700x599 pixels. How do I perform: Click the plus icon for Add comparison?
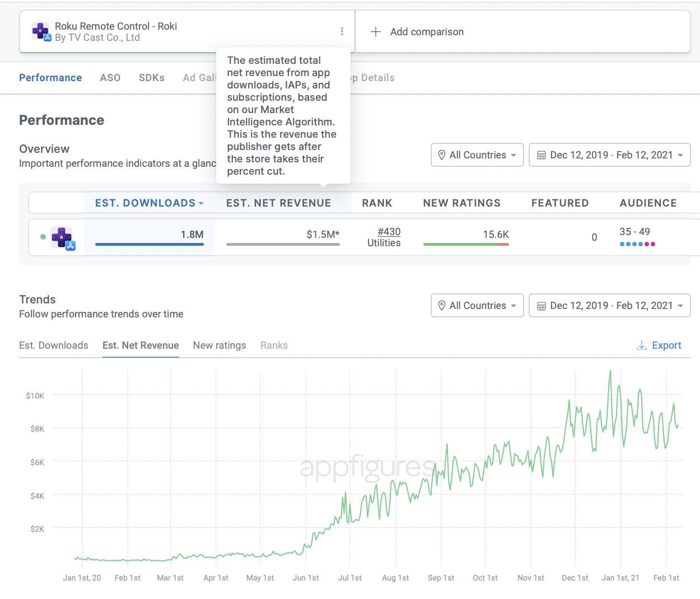tap(376, 32)
